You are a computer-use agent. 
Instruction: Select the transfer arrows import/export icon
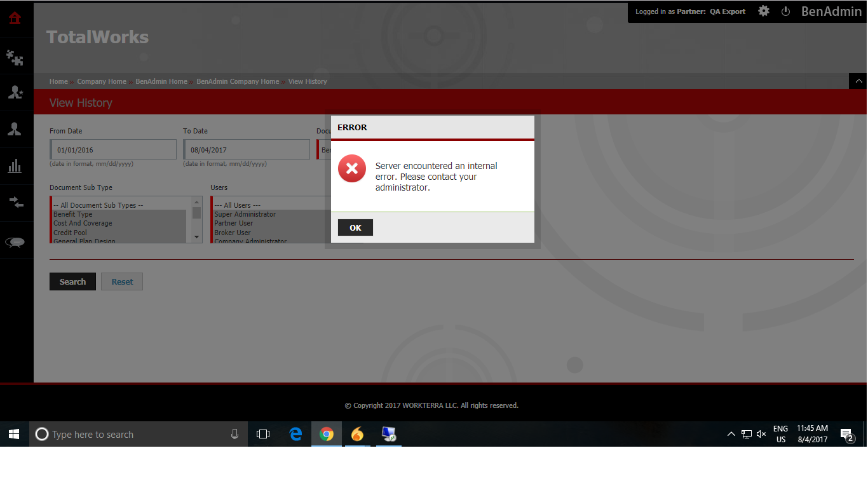(x=15, y=203)
